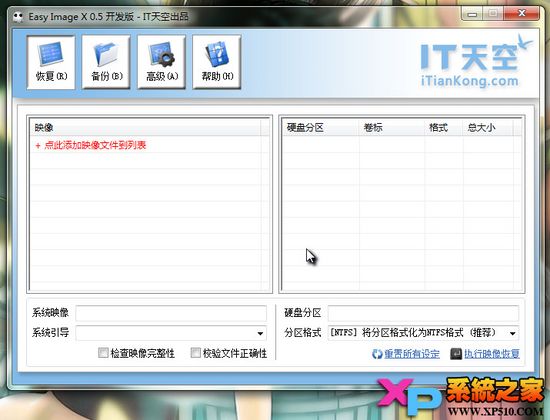Click the 硬盘分区 input field
550x420 pixels.
(x=423, y=313)
